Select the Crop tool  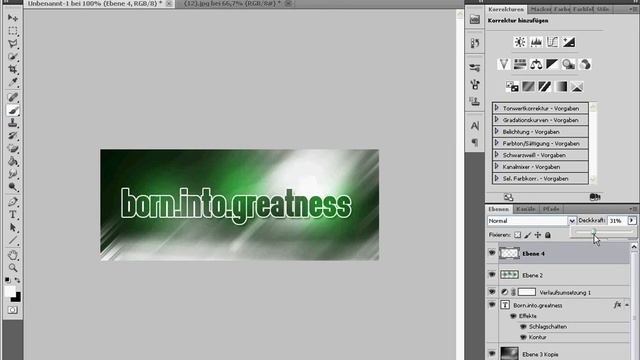click(x=13, y=69)
